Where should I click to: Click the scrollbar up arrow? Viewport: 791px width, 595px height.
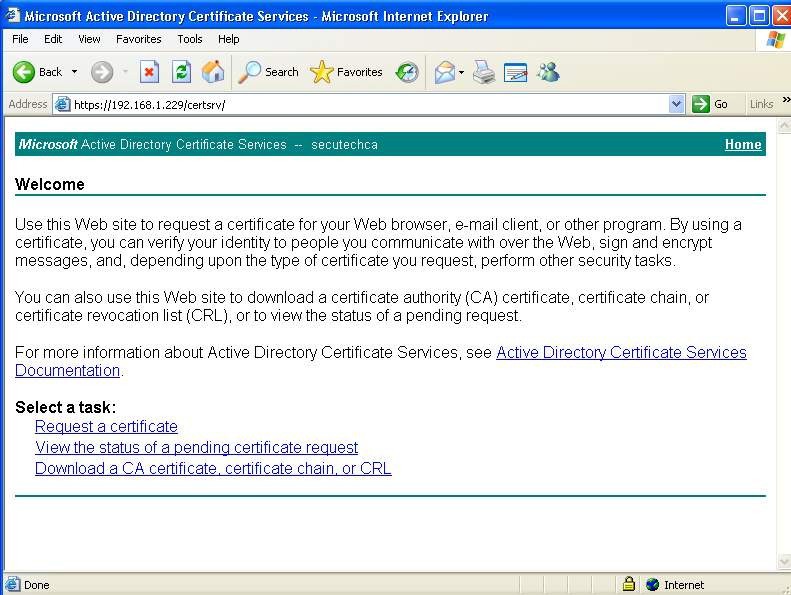tap(784, 125)
